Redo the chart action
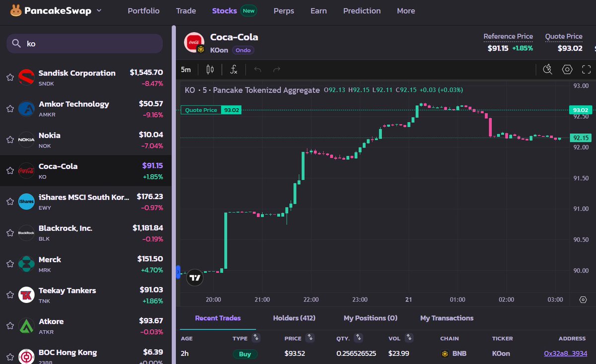The image size is (596, 364). (x=277, y=70)
